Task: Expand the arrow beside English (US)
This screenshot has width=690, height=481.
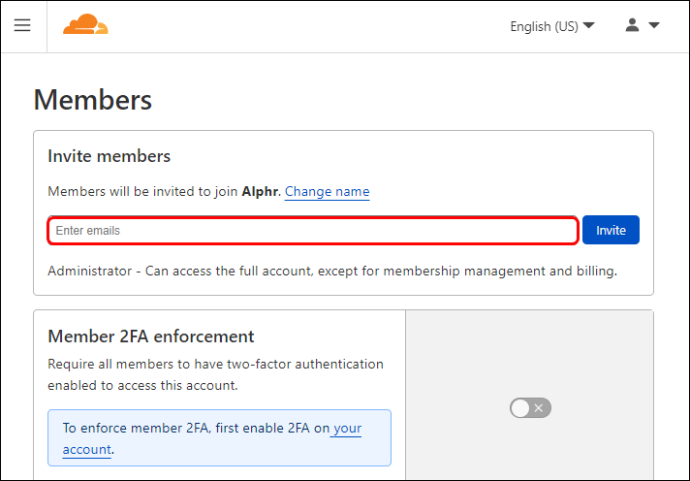Action: click(x=589, y=26)
